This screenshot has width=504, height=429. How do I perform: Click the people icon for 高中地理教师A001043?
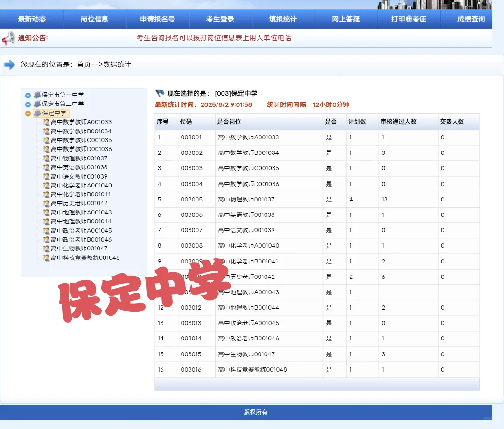pos(46,213)
